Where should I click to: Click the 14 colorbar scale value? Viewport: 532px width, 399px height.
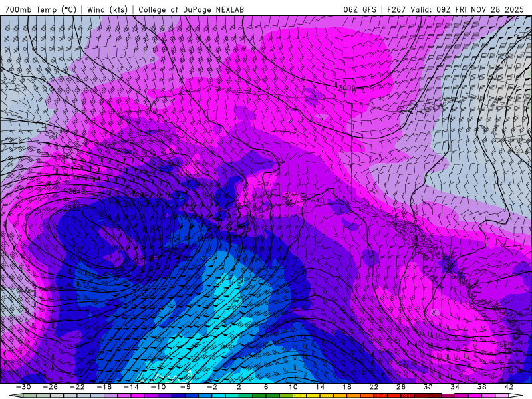(x=320, y=387)
